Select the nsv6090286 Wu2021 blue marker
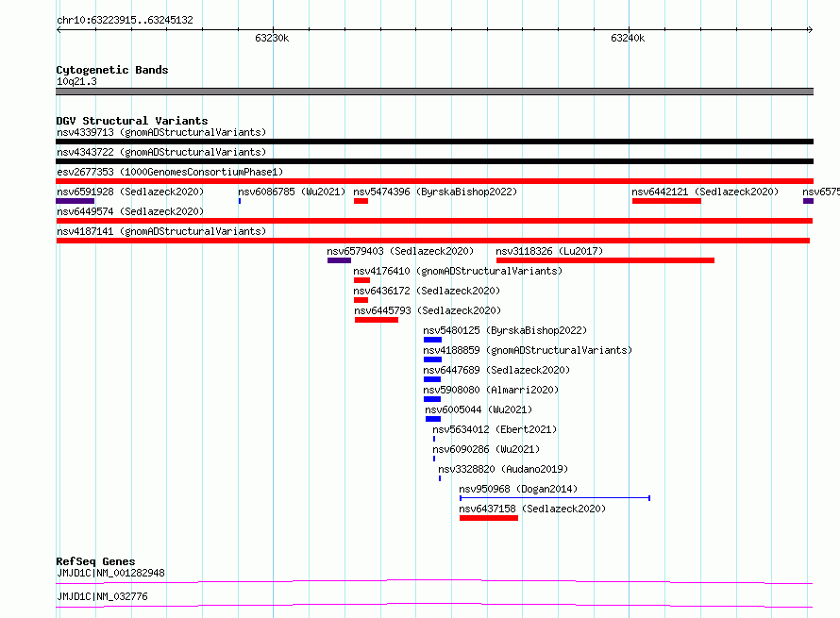This screenshot has width=840, height=618. [x=434, y=459]
